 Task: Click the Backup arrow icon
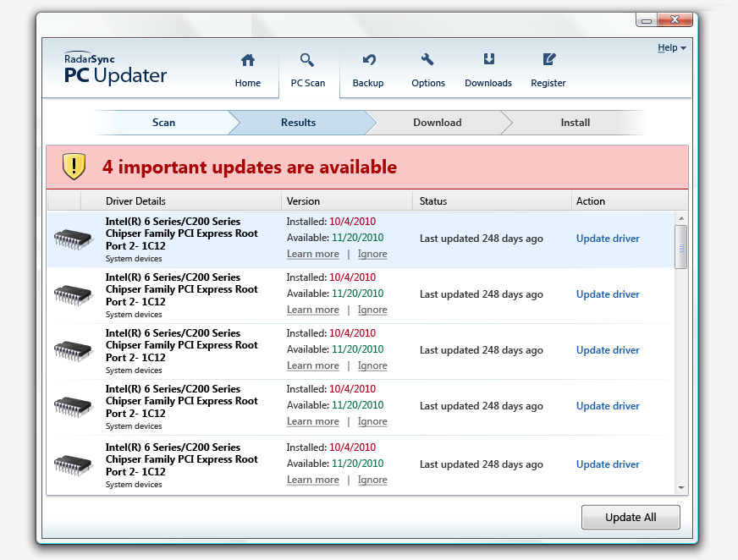pos(368,60)
